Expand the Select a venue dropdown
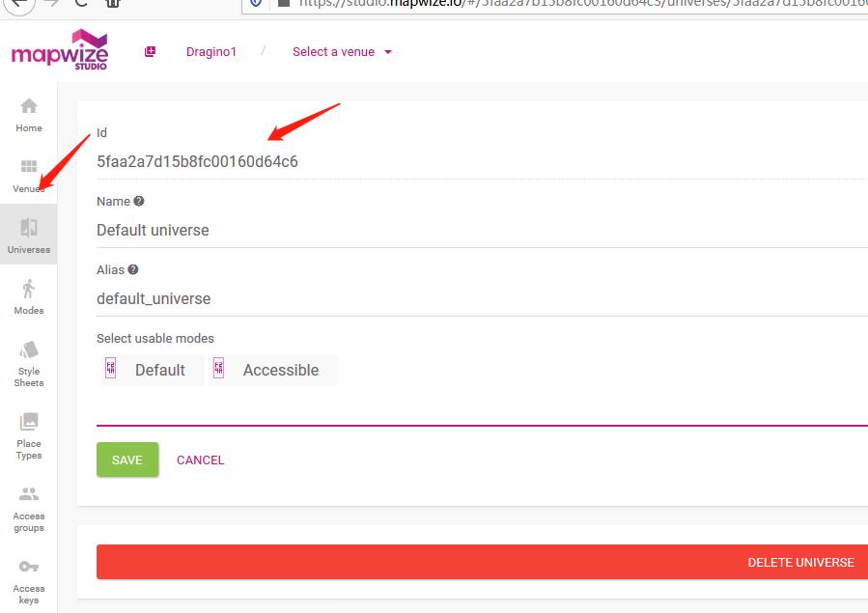Screen dimensions: 868x613 click(342, 51)
